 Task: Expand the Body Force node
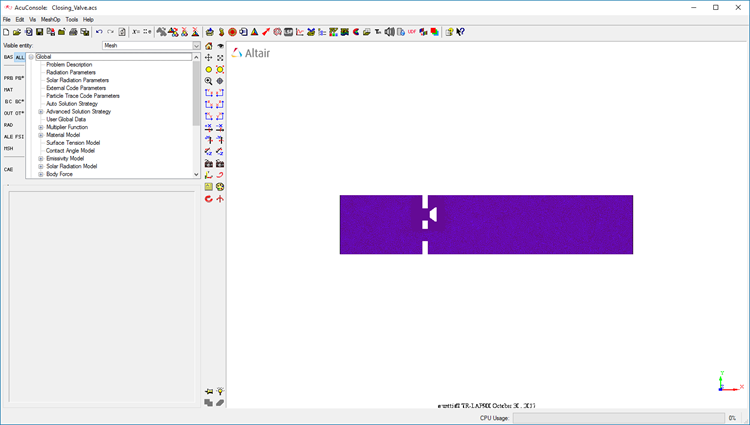(41, 174)
